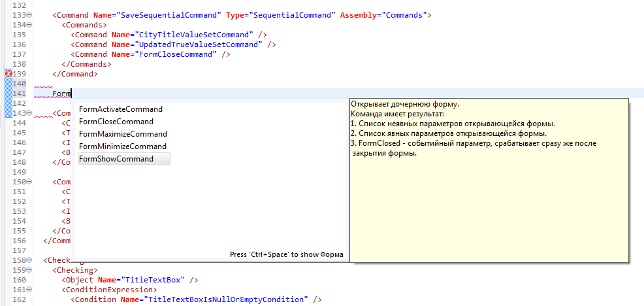The image size is (644, 306).
Task: Collapse the ConditionExpression fold at line 161
Action: pos(29,290)
